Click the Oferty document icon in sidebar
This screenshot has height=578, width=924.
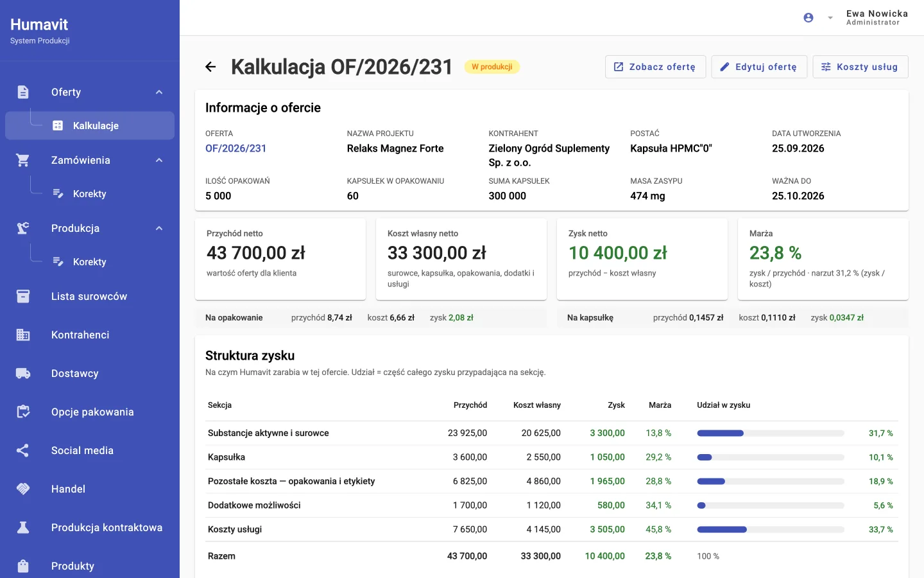tap(23, 92)
